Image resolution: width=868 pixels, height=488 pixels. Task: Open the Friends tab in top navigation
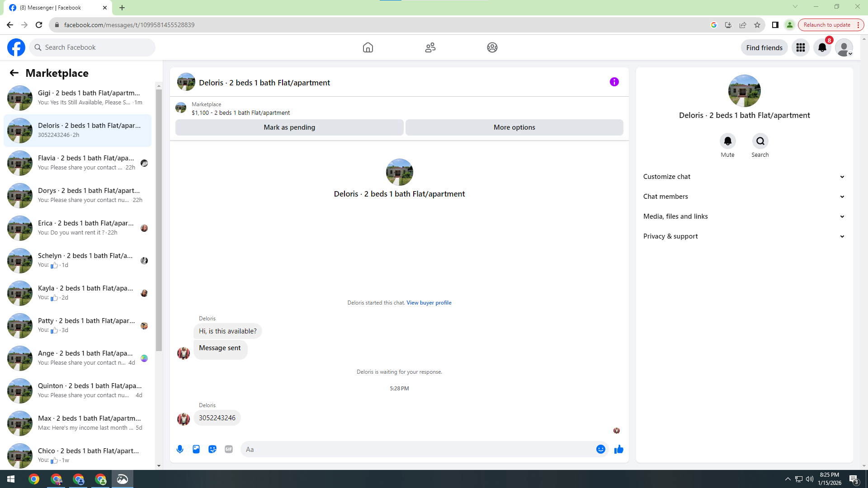click(x=430, y=47)
